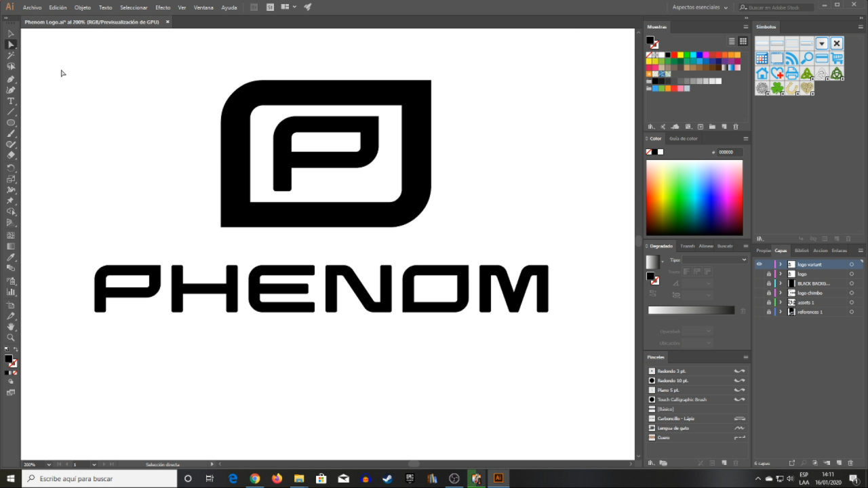Unlock the logo layer
The image size is (868, 488).
(x=768, y=274)
